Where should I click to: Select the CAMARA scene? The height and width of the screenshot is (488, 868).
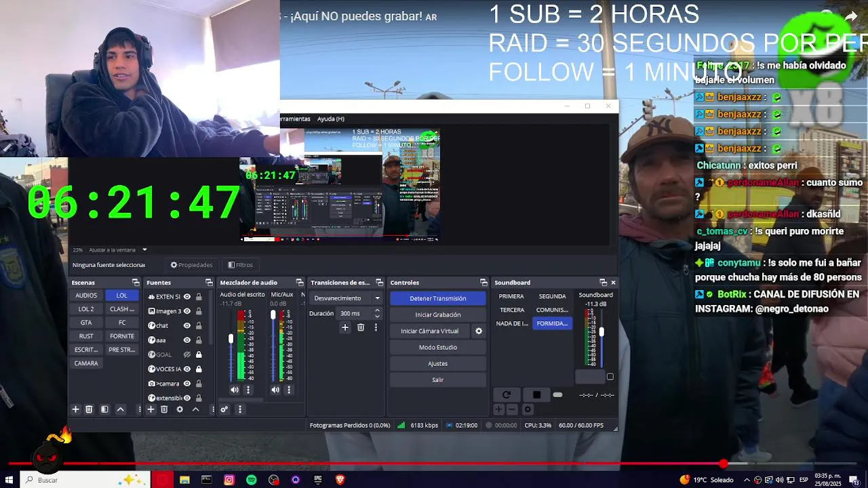point(86,363)
